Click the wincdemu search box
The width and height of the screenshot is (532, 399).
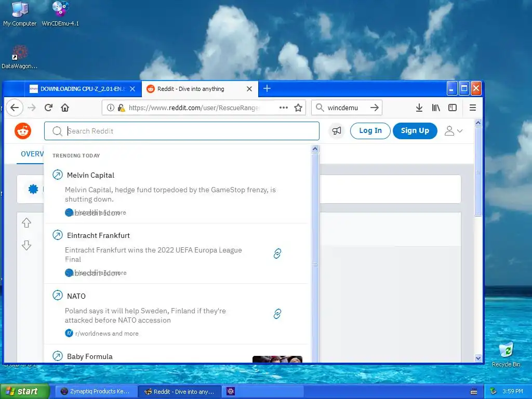tap(347, 108)
